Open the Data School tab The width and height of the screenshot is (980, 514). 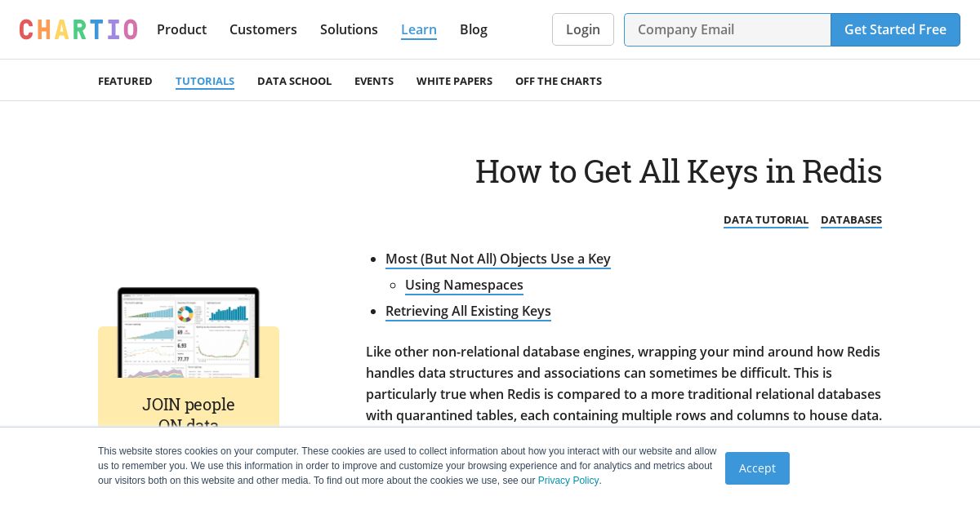(294, 81)
